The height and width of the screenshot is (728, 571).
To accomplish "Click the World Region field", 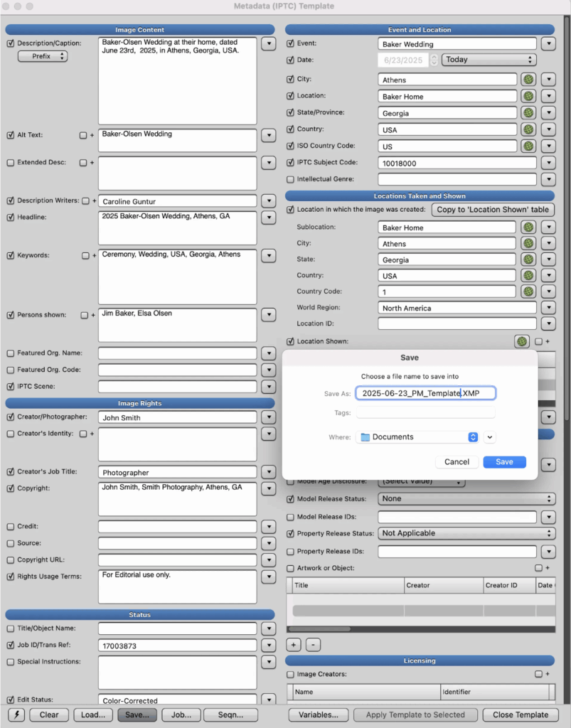I will [457, 308].
